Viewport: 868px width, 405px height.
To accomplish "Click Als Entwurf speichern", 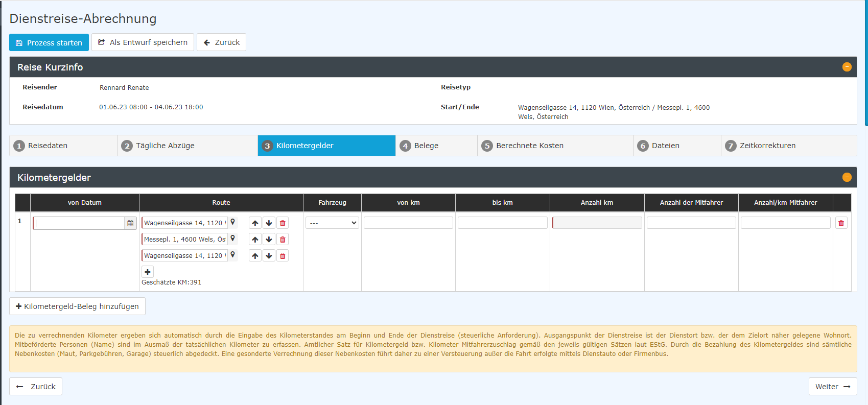I will 143,42.
